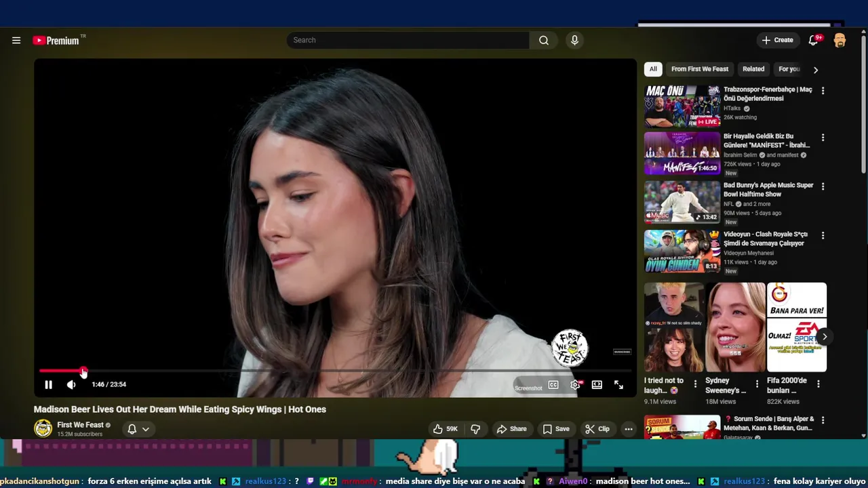Image resolution: width=868 pixels, height=488 pixels.
Task: Go to YouTube Premium home logo
Action: (56, 41)
